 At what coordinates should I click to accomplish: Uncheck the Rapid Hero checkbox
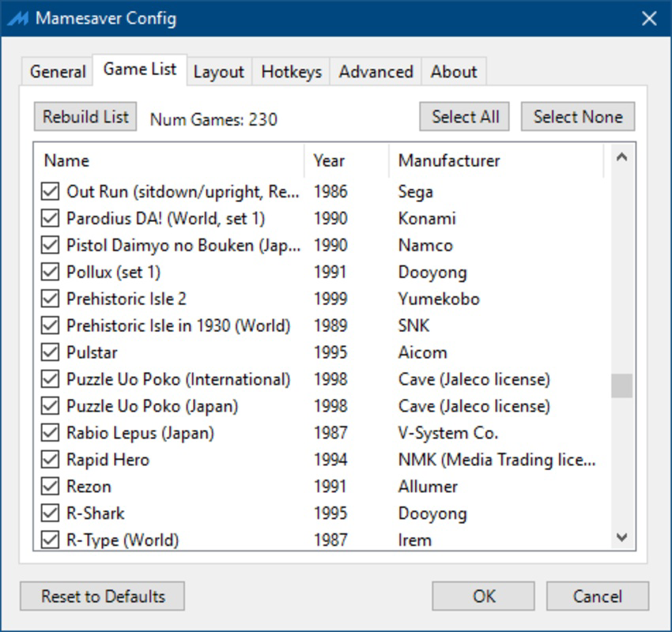[50, 460]
